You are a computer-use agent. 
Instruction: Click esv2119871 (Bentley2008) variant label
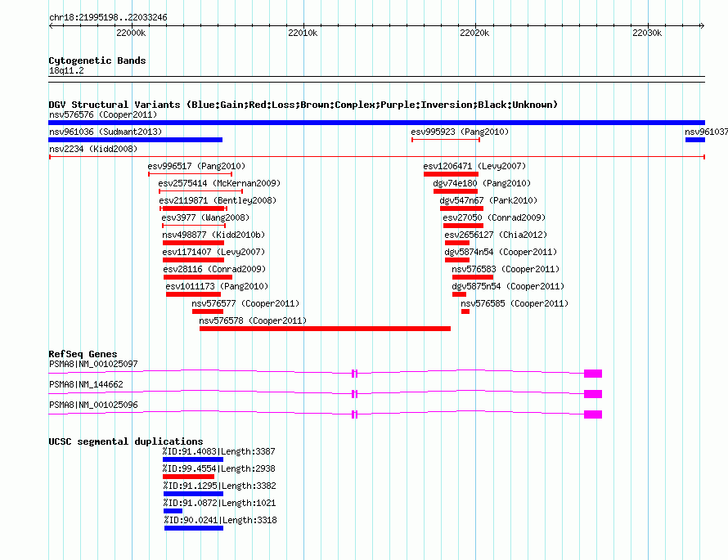218,200
